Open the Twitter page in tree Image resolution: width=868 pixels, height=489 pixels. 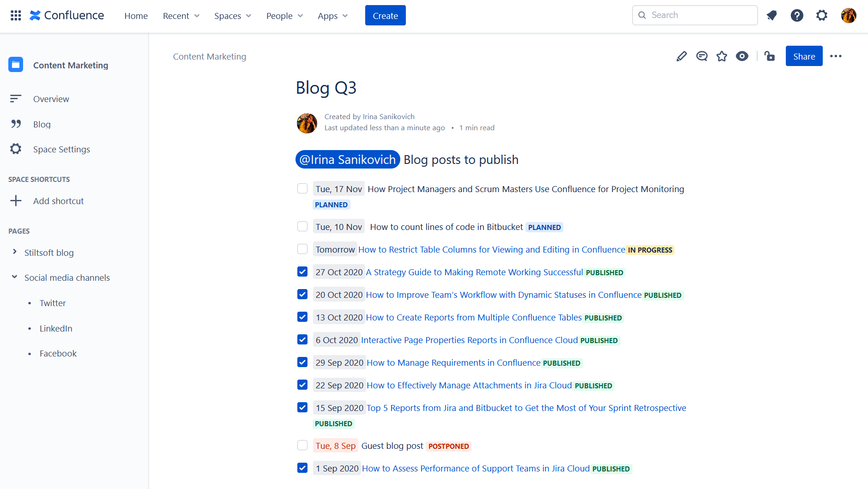(x=53, y=303)
